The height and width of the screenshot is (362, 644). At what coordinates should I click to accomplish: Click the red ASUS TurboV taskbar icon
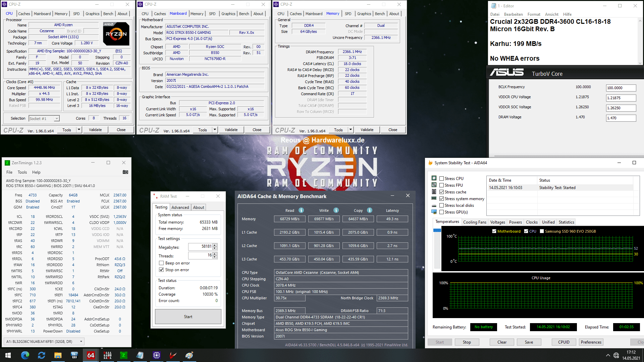[173, 355]
